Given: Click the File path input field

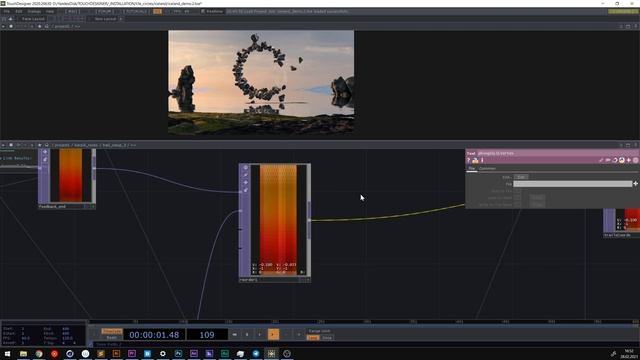Looking at the screenshot, I should point(572,184).
